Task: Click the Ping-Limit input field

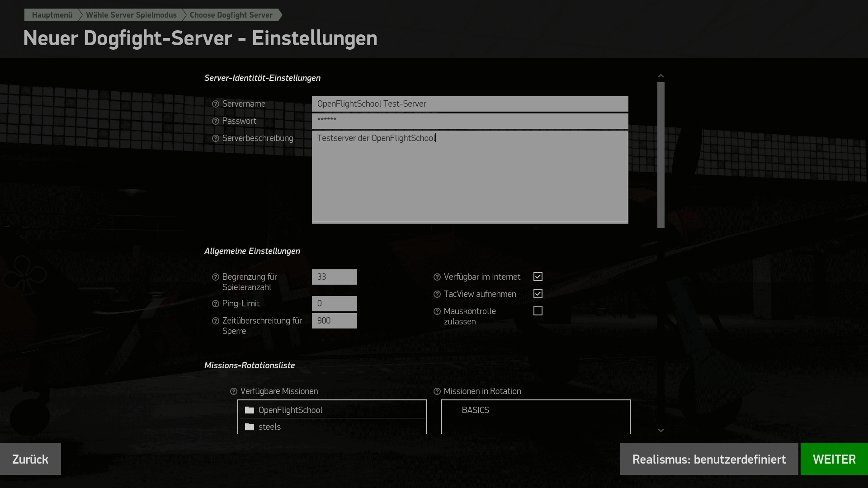Action: pos(334,304)
